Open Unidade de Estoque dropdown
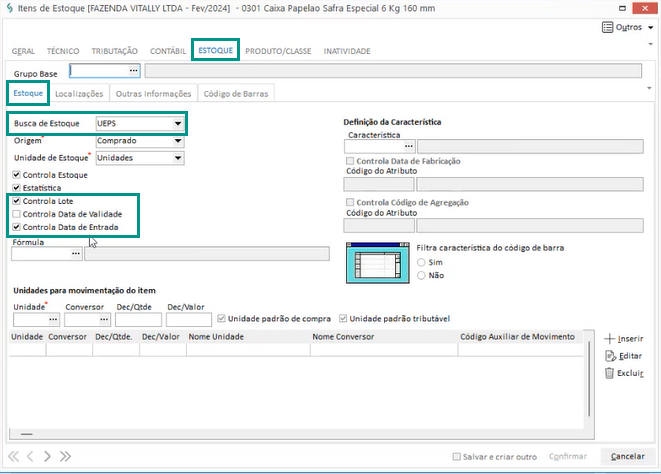Image resolution: width=661 pixels, height=474 pixels. [x=178, y=158]
